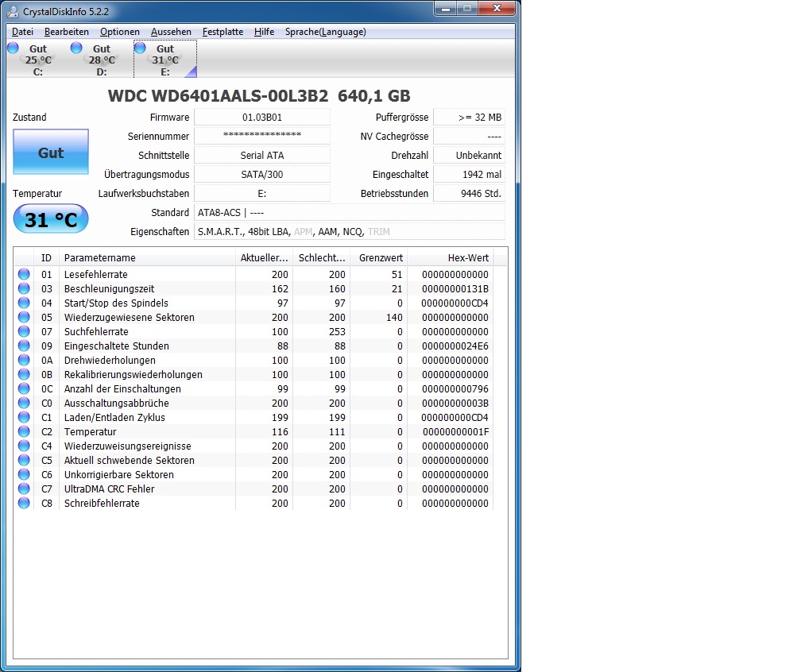Click the blue health orb beside drive E:
Viewport: 801px width, 672px height.
click(140, 48)
